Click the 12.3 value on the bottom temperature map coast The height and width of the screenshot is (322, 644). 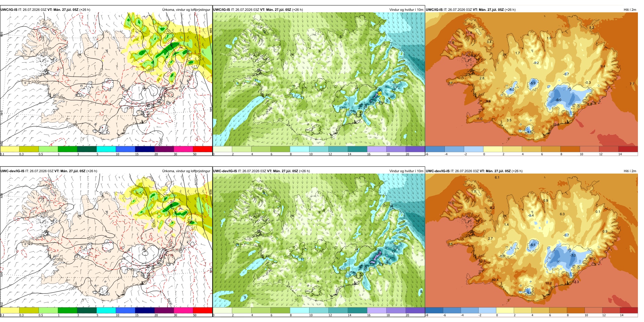576,282
